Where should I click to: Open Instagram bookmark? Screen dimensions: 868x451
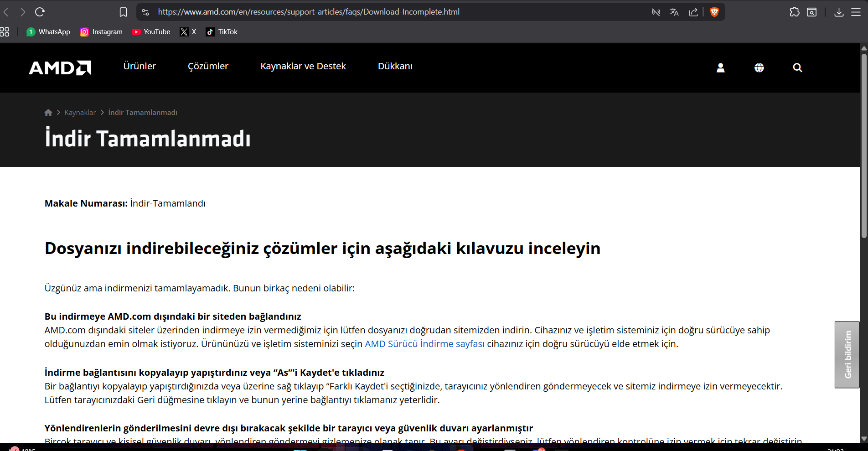(101, 32)
